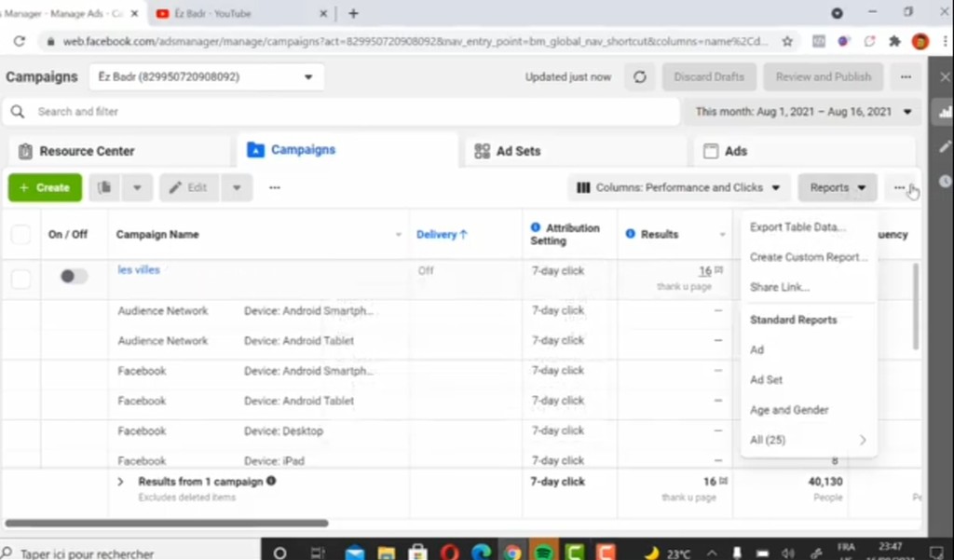The width and height of the screenshot is (954, 560).
Task: Open the three-dot menu next to Edit
Action: coord(275,187)
